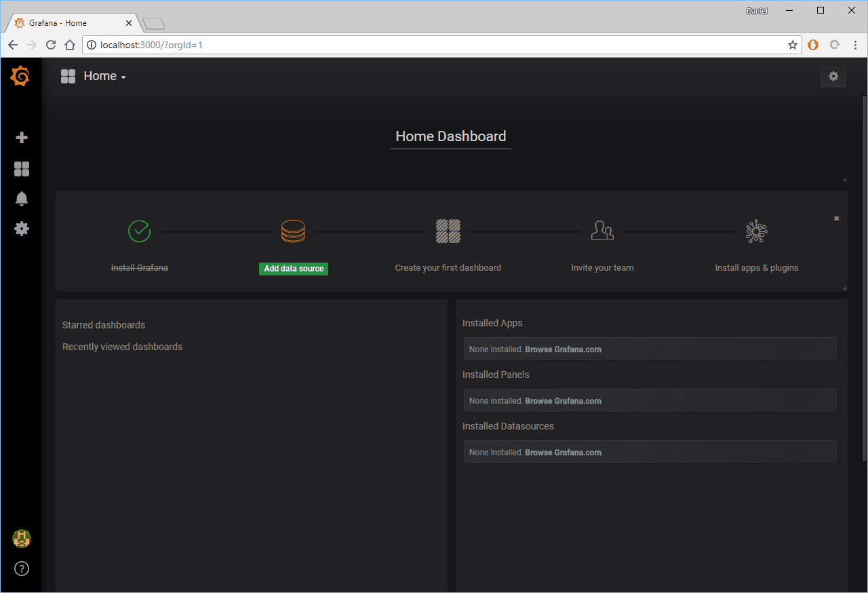This screenshot has height=593, width=868.
Task: Click the Install apps & plugins icon
Action: pyautogui.click(x=756, y=231)
